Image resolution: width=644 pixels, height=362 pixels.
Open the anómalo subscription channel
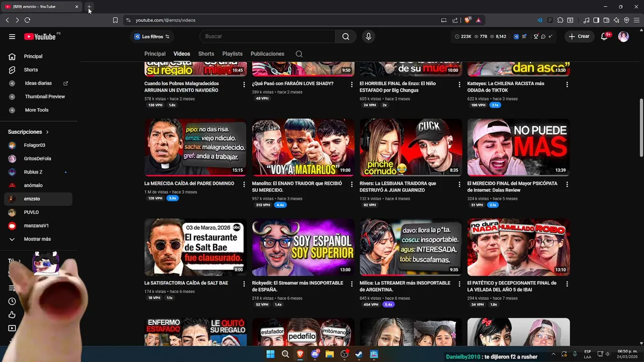[x=38, y=186]
